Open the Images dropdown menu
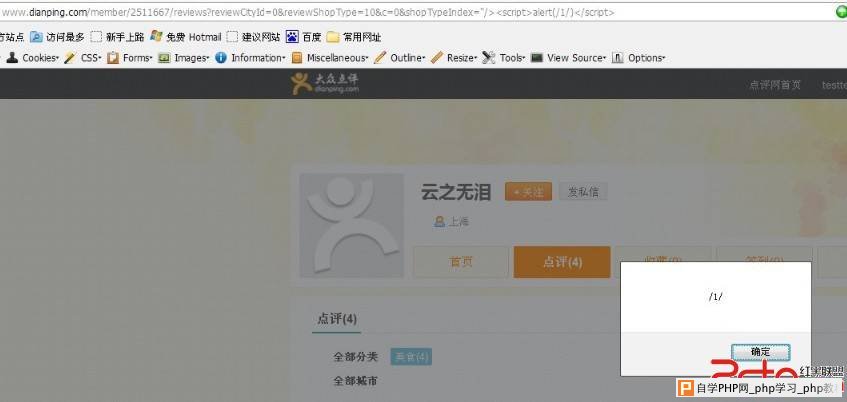The height and width of the screenshot is (402, 847). point(192,57)
